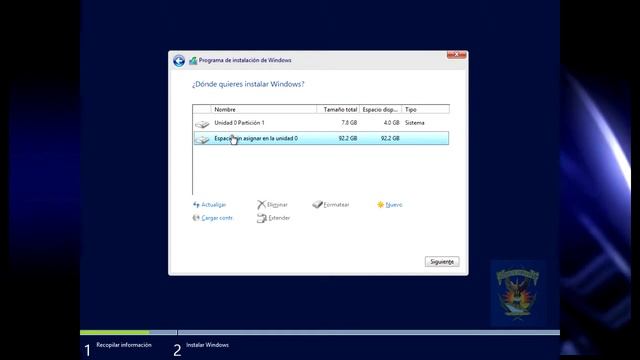640x360 pixels.
Task: Sort by the Nombre column header
Action: pos(264,109)
